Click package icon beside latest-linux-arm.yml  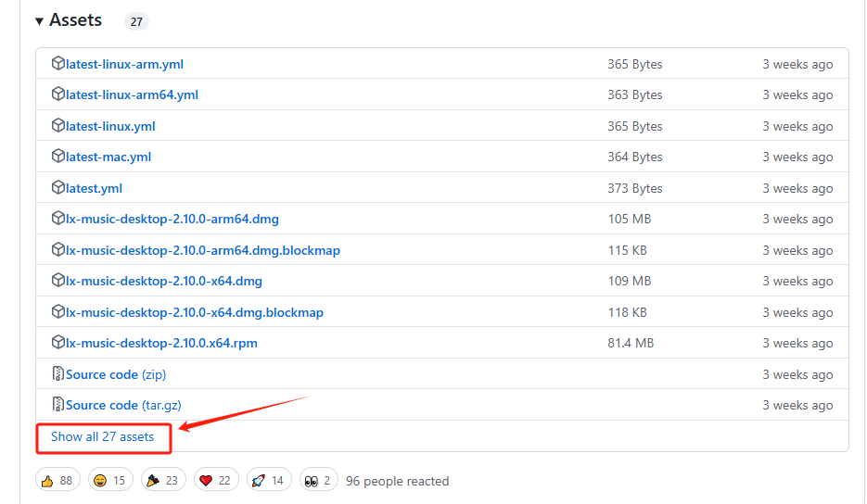pos(58,64)
